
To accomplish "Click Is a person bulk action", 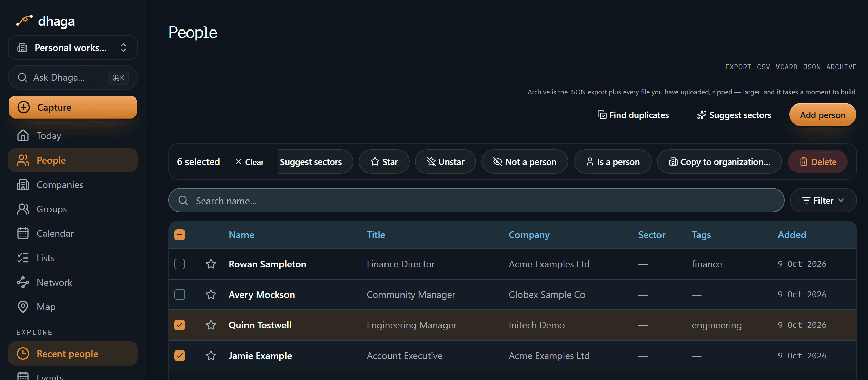I will pos(612,162).
